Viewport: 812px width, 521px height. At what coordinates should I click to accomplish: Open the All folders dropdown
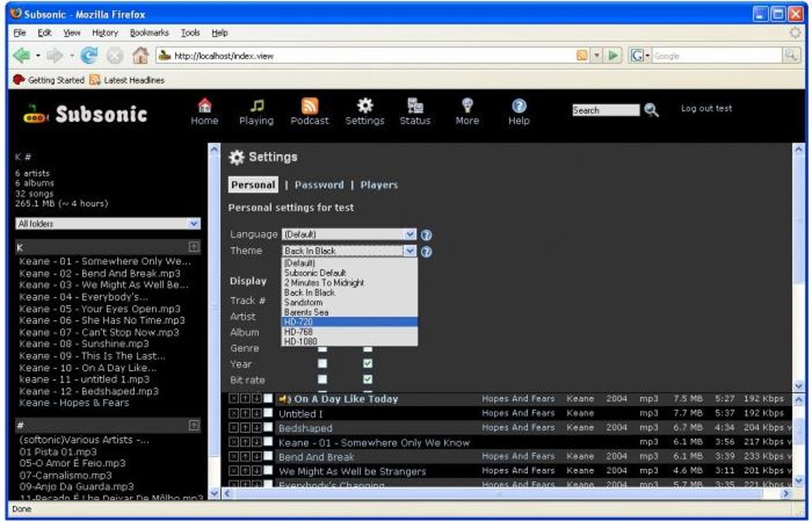(x=107, y=223)
